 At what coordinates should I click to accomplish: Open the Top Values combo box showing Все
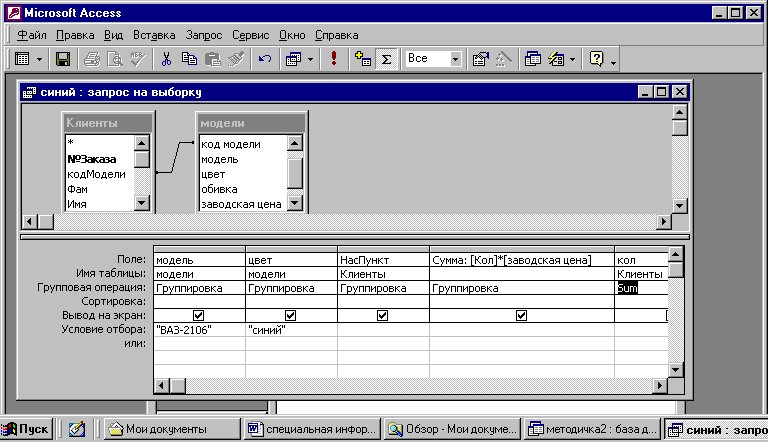click(x=433, y=59)
